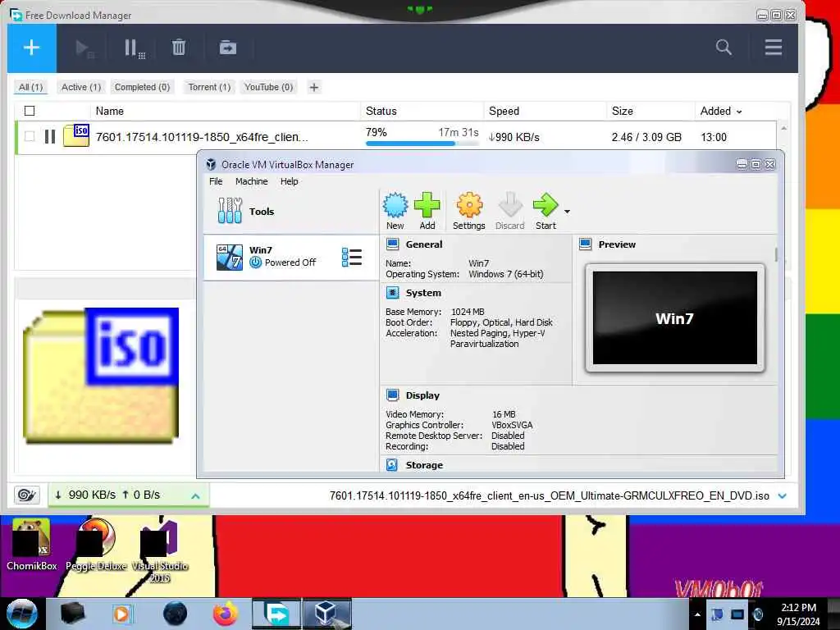840x630 pixels.
Task: Click the General section icon
Action: 393,244
